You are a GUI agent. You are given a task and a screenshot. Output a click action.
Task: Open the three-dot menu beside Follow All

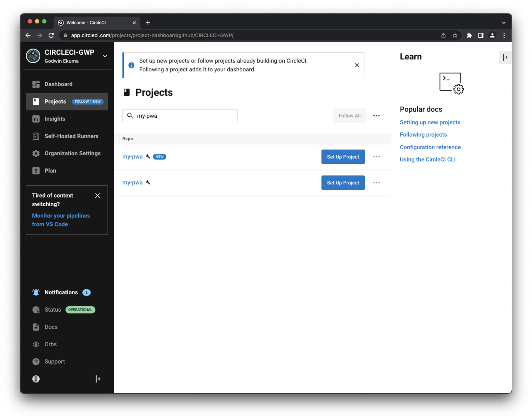point(376,116)
